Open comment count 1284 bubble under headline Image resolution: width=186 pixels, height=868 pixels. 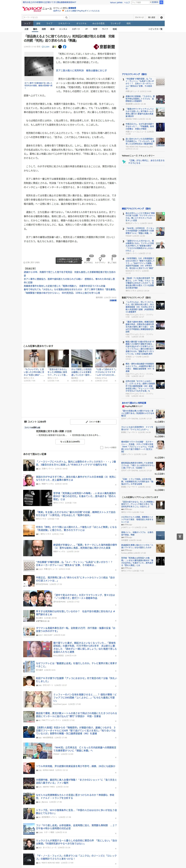click(46, 47)
